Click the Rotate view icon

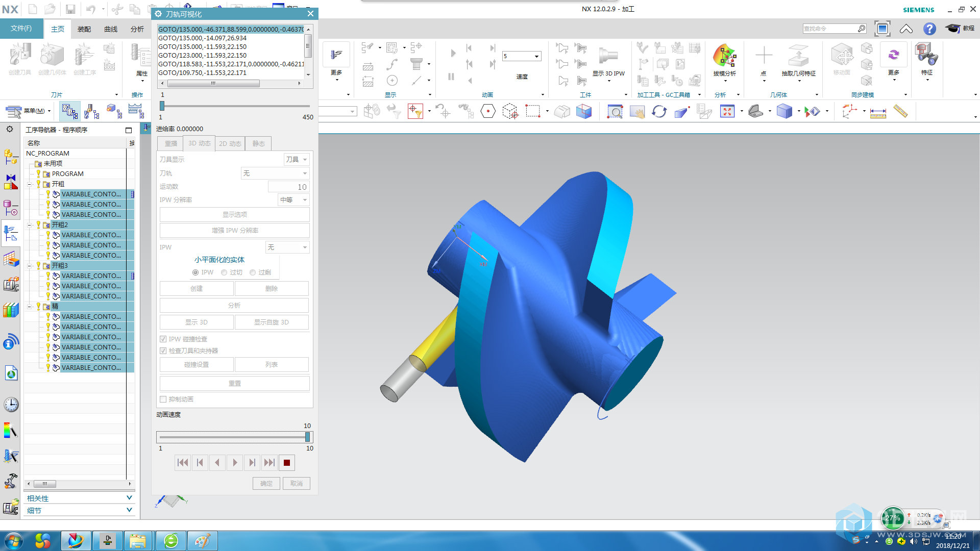click(x=659, y=111)
